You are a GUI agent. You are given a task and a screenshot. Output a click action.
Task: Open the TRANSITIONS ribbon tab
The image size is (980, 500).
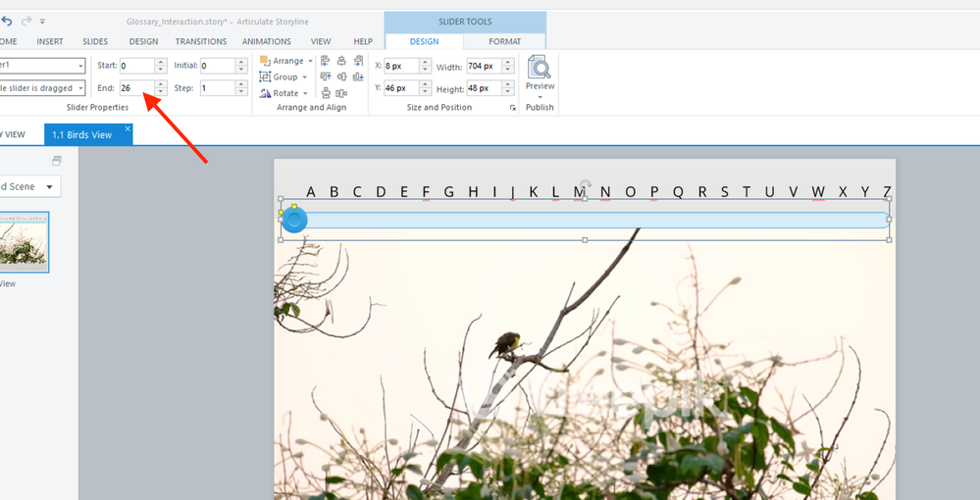click(201, 41)
